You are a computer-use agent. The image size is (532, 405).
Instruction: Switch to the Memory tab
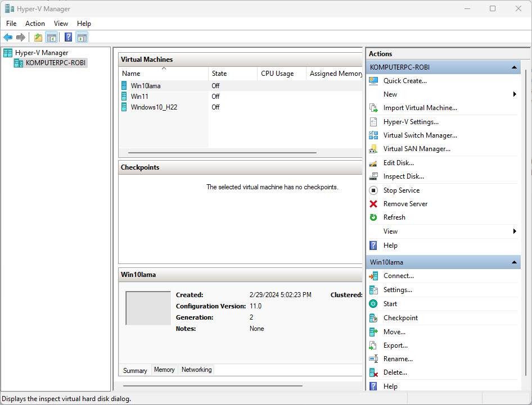(164, 369)
